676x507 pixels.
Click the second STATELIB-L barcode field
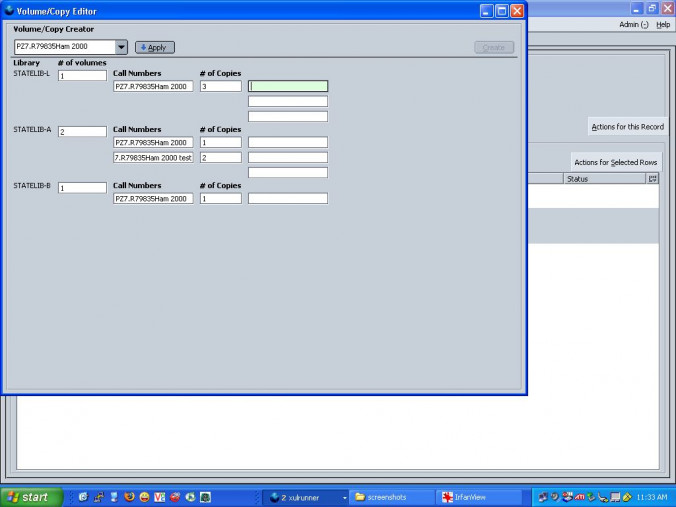(288, 101)
